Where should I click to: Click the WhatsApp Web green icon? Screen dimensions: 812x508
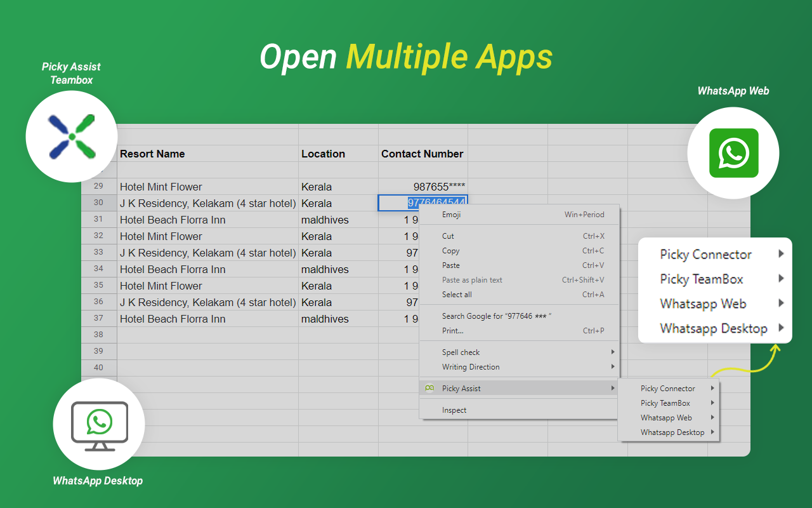733,153
